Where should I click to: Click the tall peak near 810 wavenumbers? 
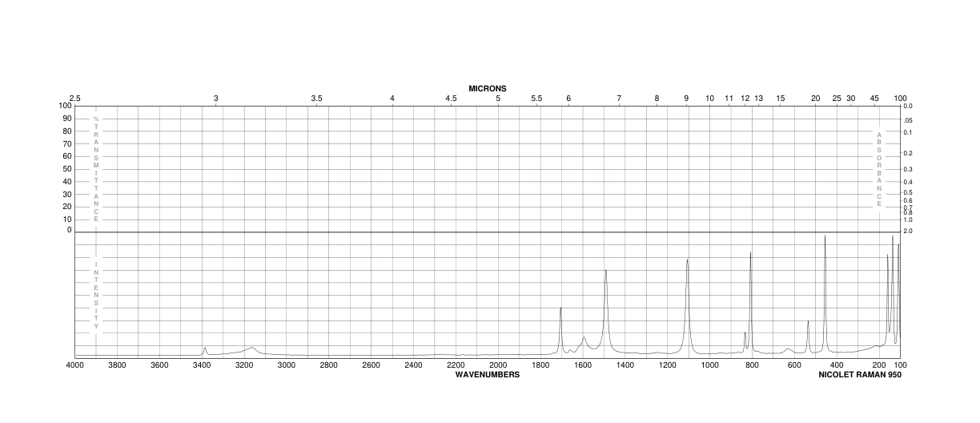750,252
